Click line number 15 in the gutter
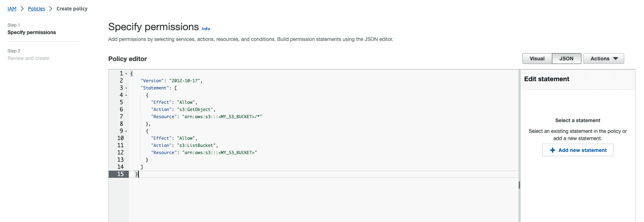 [x=120, y=174]
